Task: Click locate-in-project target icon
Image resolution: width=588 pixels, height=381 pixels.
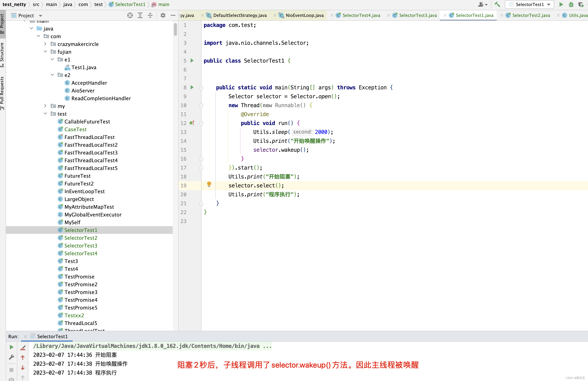Action: [x=130, y=15]
